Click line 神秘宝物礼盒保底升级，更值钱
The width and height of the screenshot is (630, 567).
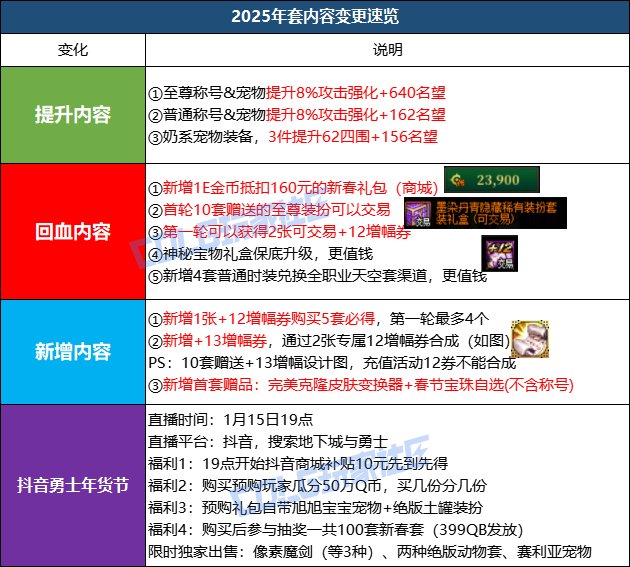[x=261, y=254]
